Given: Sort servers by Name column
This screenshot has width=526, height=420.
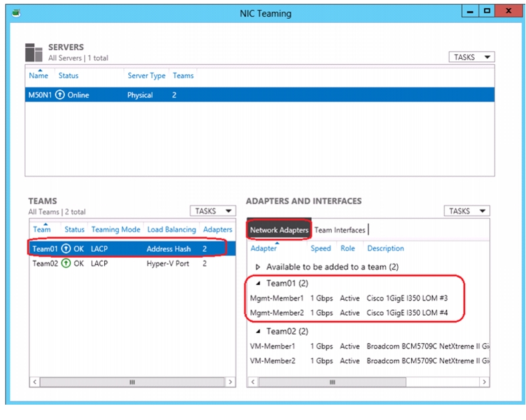Looking at the screenshot, I should click(38, 75).
